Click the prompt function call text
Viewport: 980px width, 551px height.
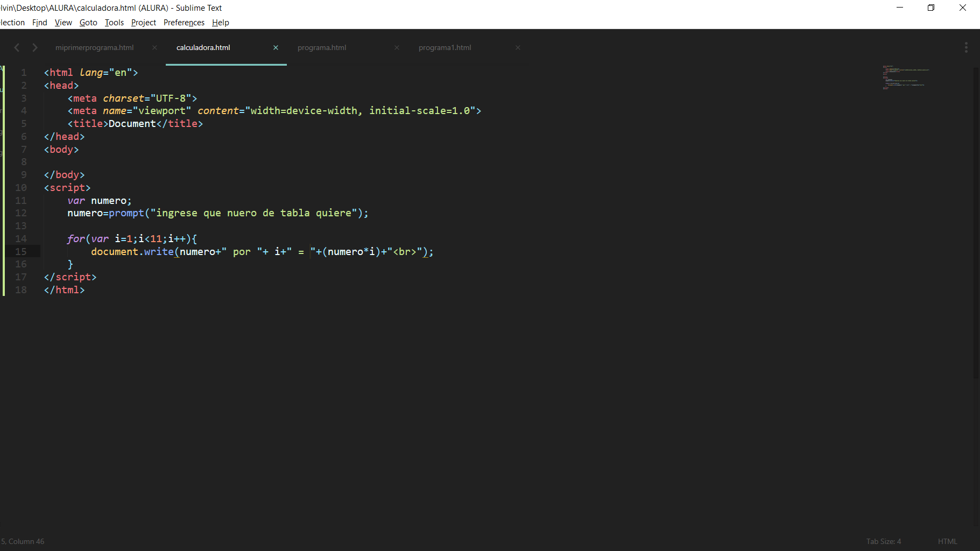[x=126, y=213]
